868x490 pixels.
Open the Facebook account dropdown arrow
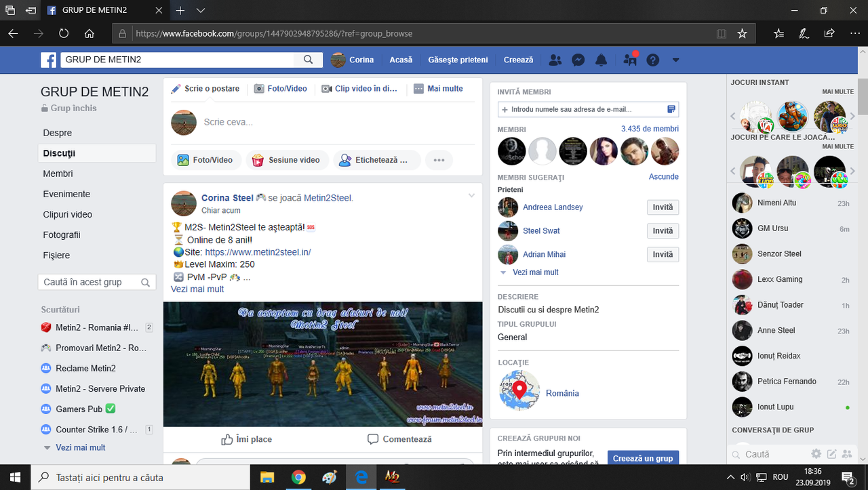[x=675, y=60]
